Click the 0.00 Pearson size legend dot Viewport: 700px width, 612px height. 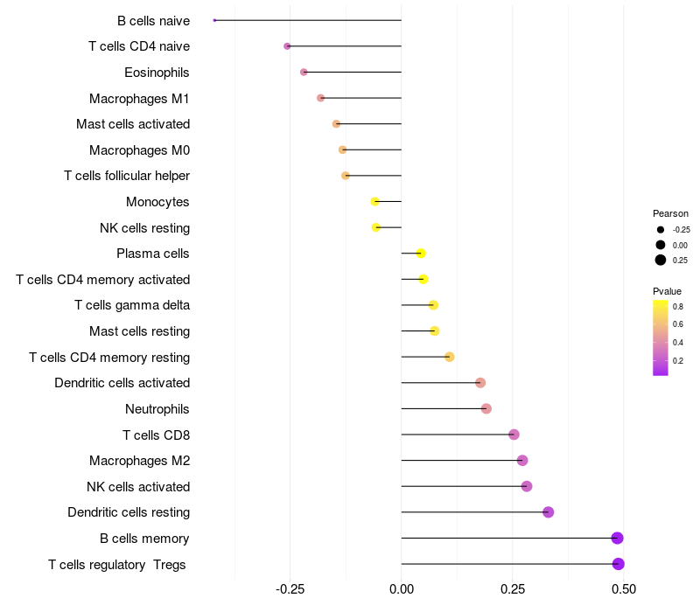[x=661, y=245]
